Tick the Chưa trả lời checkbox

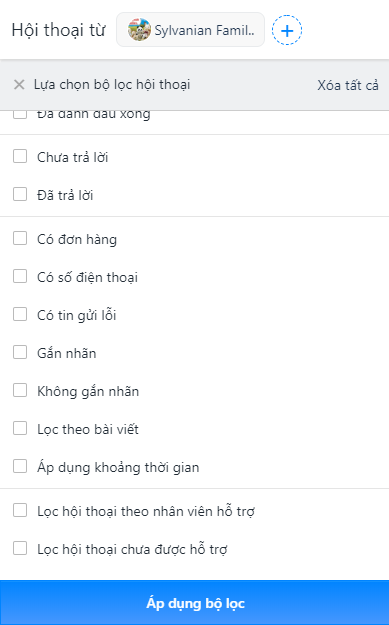(x=20, y=156)
